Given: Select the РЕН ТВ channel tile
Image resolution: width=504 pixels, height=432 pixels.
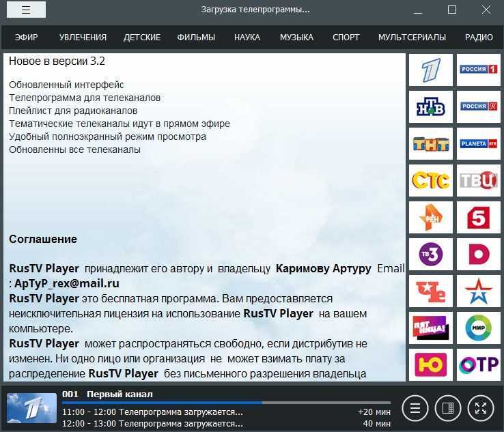Looking at the screenshot, I should tap(431, 218).
